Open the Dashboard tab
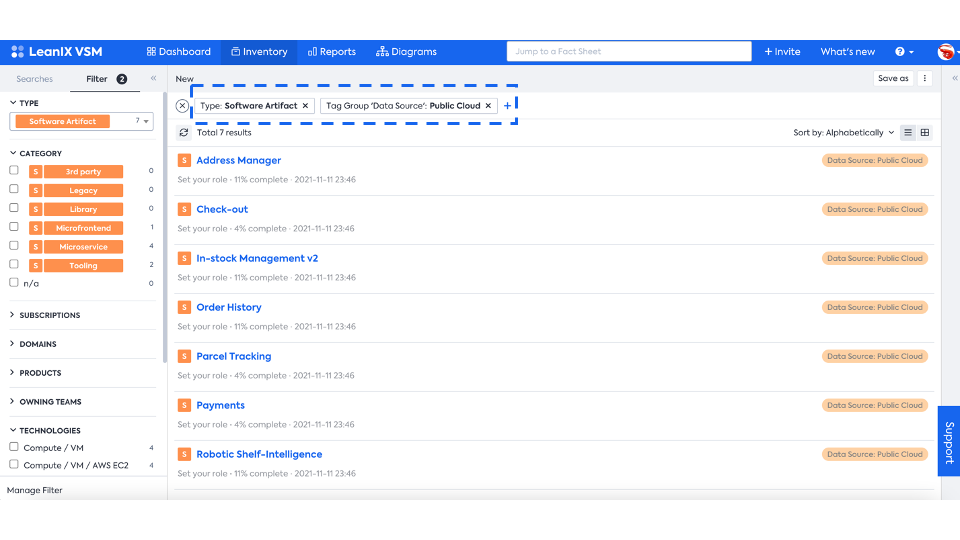The width and height of the screenshot is (960, 540). click(179, 52)
